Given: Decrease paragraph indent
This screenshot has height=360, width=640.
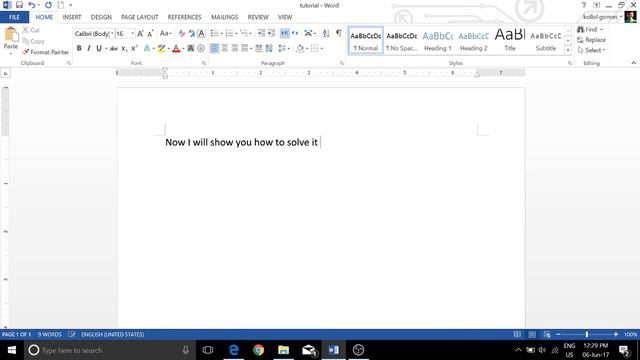Looking at the screenshot, I should click(x=262, y=33).
